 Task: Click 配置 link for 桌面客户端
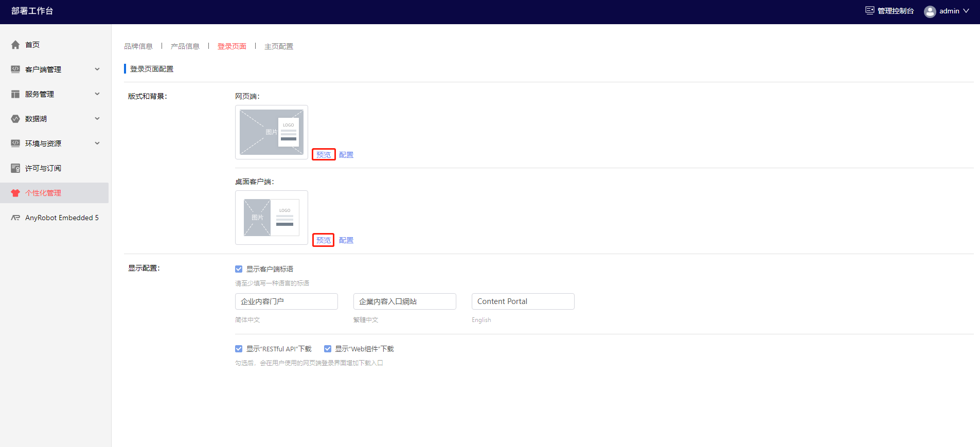pos(346,240)
